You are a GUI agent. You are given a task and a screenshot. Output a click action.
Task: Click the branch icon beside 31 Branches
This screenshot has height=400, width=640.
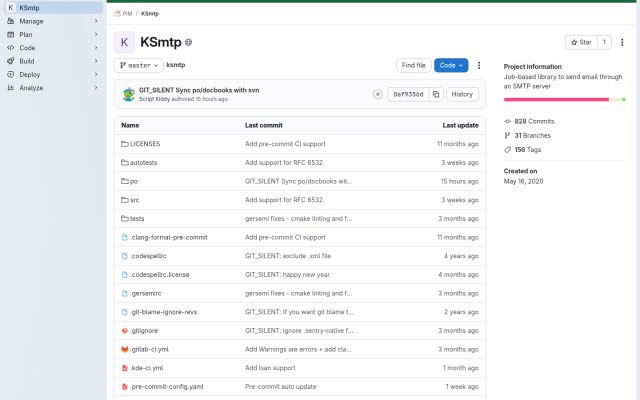(x=507, y=136)
